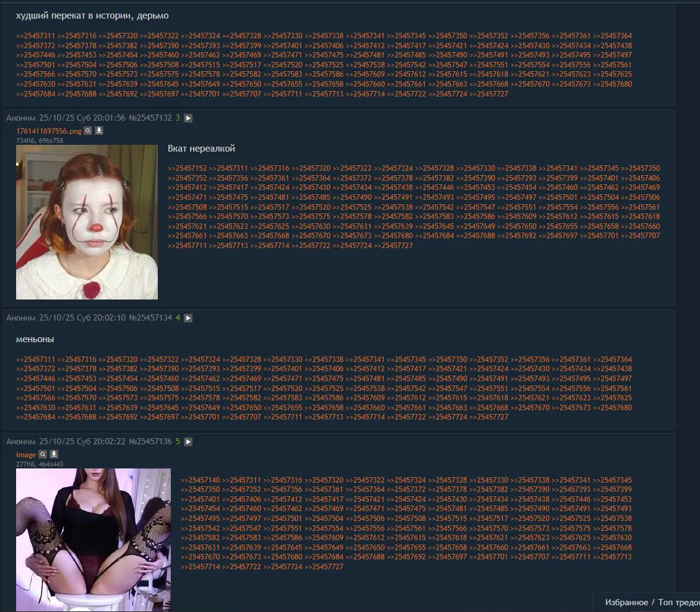Open the "image" file name link
This screenshot has height=612, width=700.
(x=26, y=455)
